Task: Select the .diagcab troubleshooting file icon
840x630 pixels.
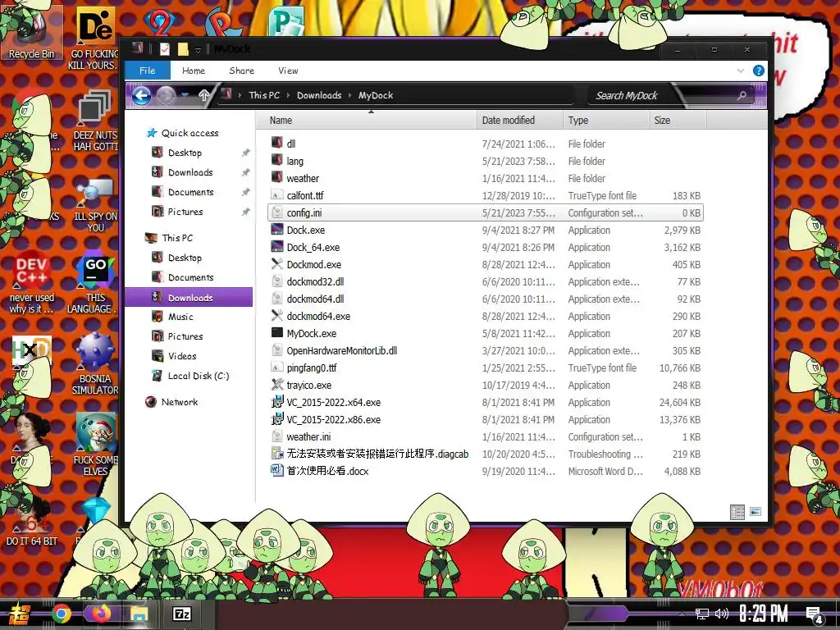Action: 277,454
